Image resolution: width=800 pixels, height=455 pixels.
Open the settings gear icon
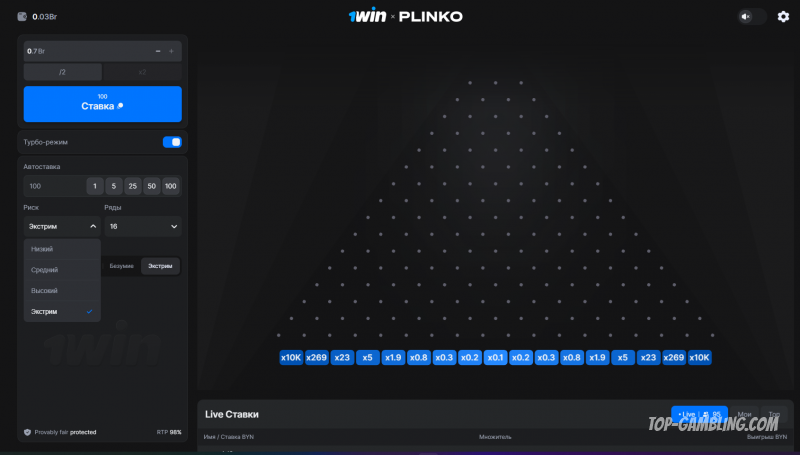pyautogui.click(x=783, y=16)
